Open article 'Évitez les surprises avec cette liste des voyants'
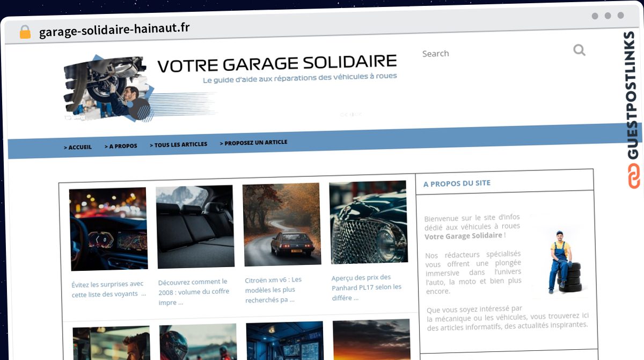 (108, 289)
